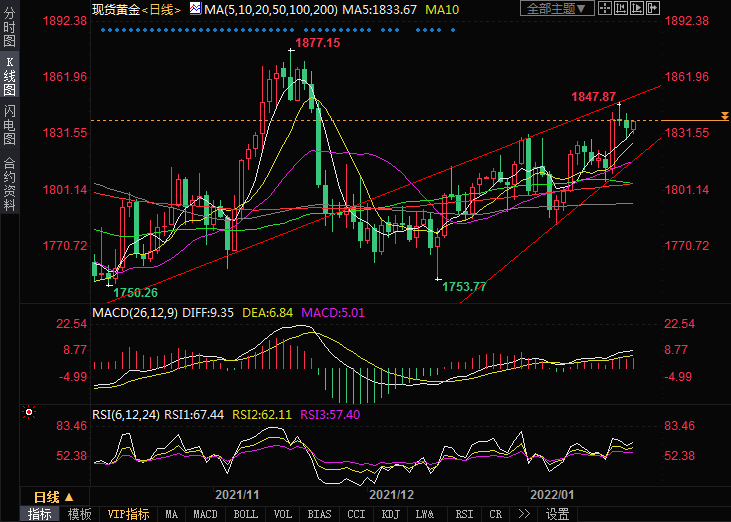731x522 pixels.
Task: Click the small red circle icon near RSI panel
Action: pos(29,411)
